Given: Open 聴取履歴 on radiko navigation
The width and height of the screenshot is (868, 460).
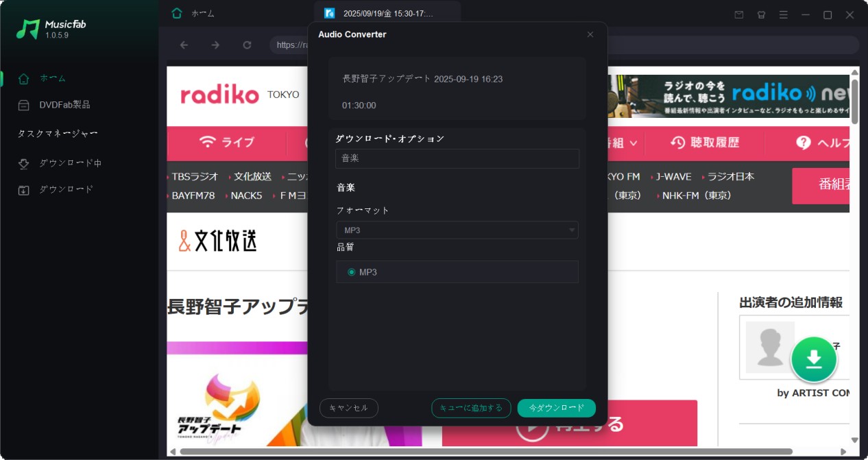Looking at the screenshot, I should (x=705, y=143).
